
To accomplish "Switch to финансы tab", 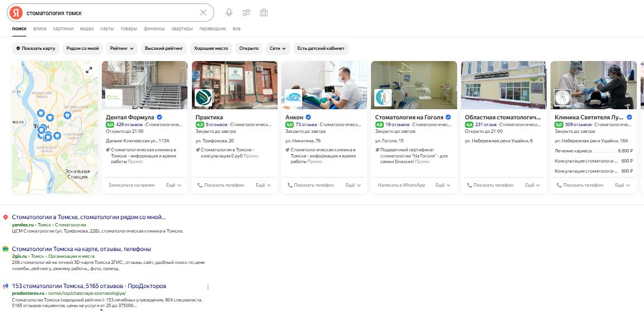I will click(x=154, y=29).
